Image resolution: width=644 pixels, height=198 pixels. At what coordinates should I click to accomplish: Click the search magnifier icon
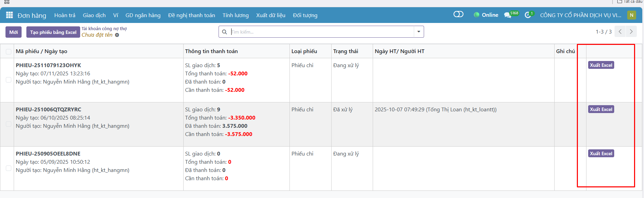[x=224, y=32]
